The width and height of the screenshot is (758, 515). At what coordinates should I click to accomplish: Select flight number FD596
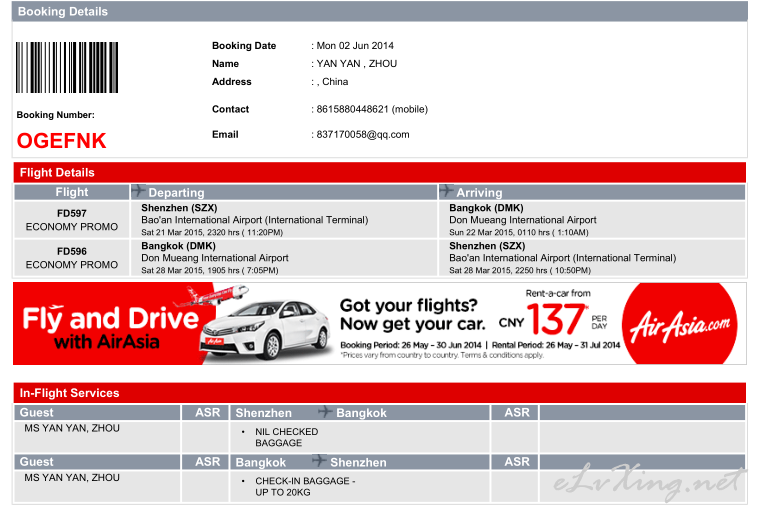click(x=72, y=251)
